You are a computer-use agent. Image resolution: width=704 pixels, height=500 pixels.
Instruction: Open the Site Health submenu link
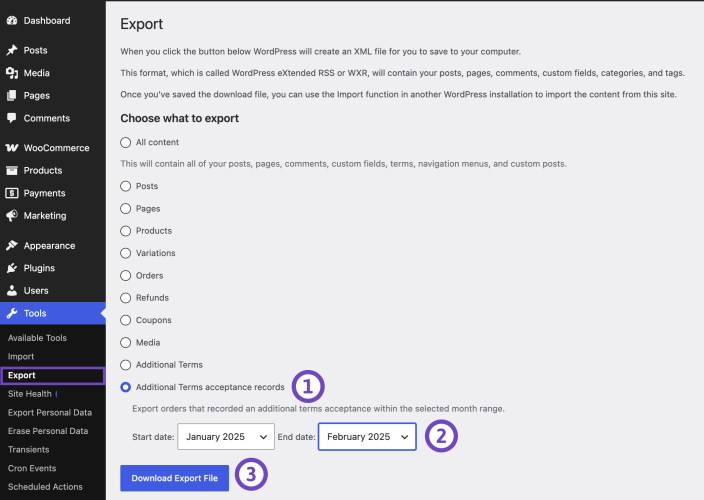click(30, 394)
